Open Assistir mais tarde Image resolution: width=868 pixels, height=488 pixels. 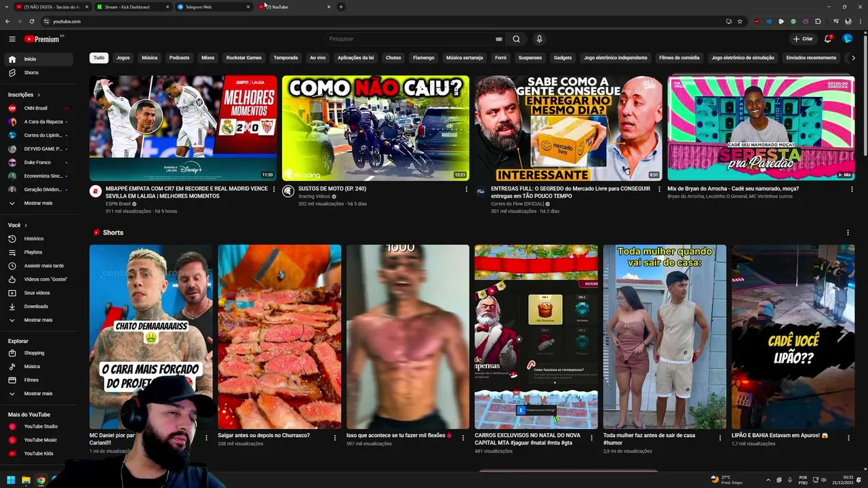point(39,266)
